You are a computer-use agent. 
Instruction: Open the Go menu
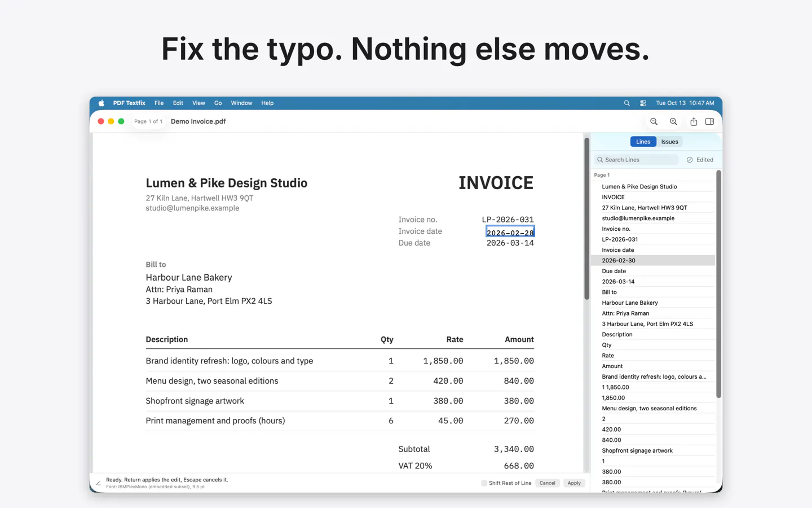218,103
